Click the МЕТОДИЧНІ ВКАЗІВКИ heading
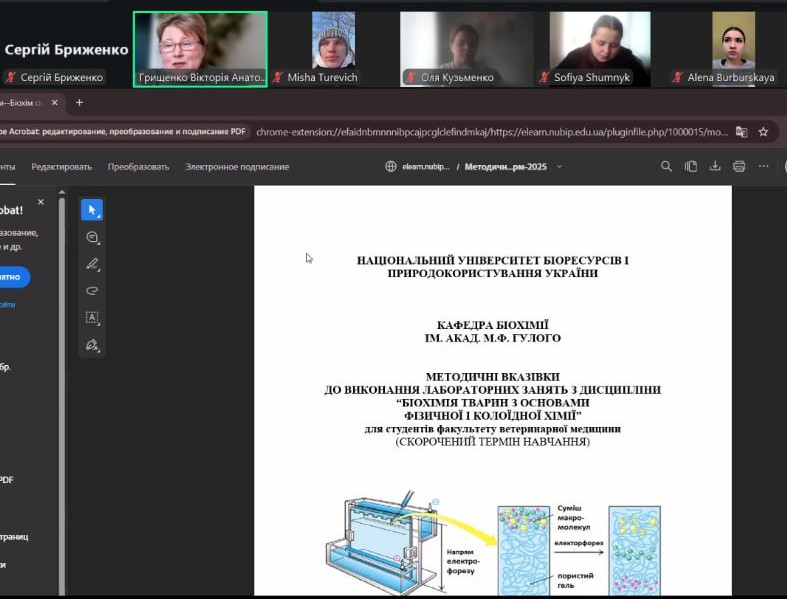The width and height of the screenshot is (787, 599). point(492,377)
